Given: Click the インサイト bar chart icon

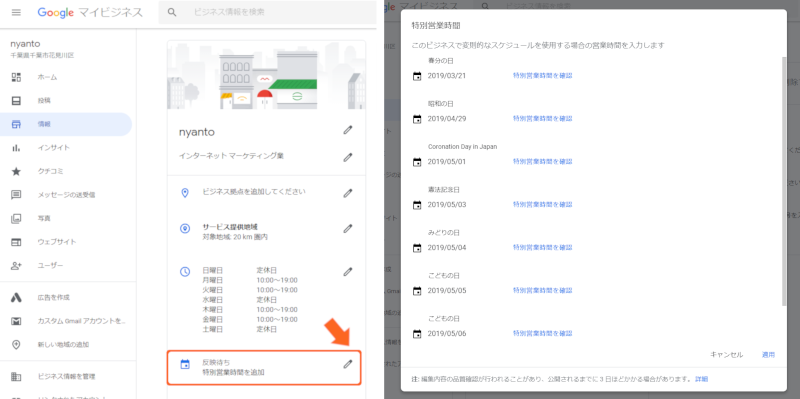Looking at the screenshot, I should click(16, 147).
